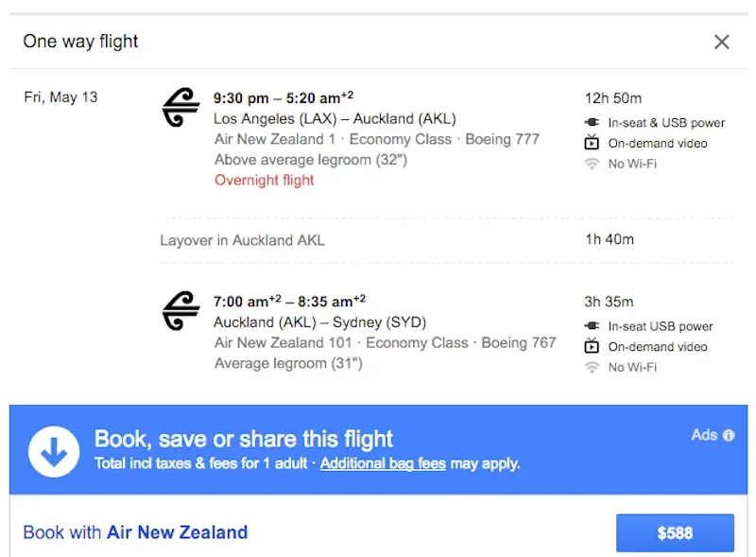
Task: Select the Los Angeles – Auckland route text
Action: pyautogui.click(x=335, y=119)
